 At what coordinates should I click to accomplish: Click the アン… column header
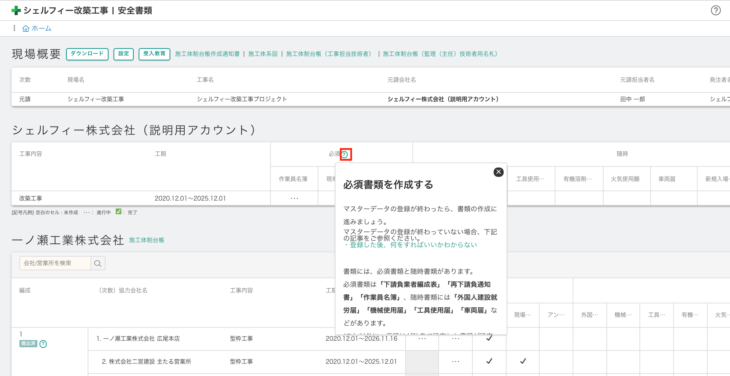tap(556, 315)
